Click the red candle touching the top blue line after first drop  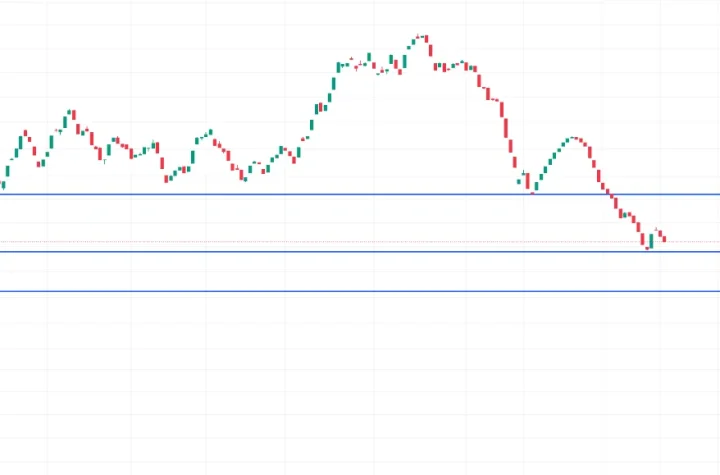pos(527,181)
